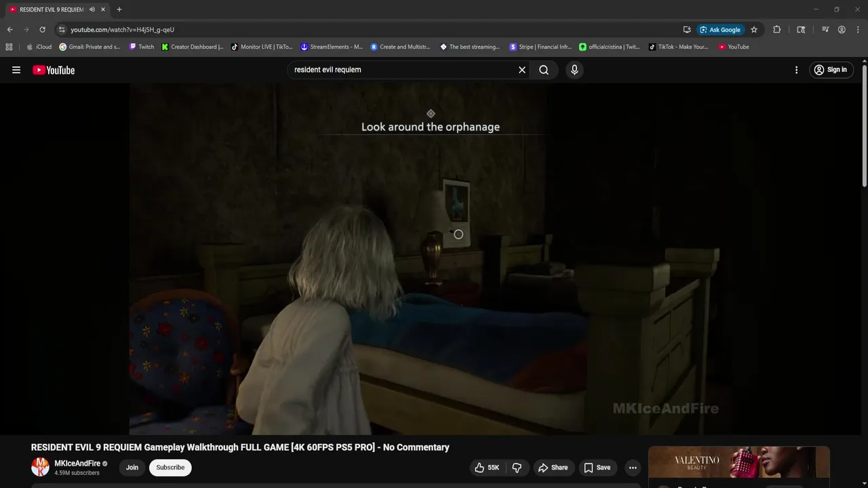This screenshot has width=868, height=488.
Task: Open the MKIceAndFire channel name link
Action: click(x=77, y=464)
